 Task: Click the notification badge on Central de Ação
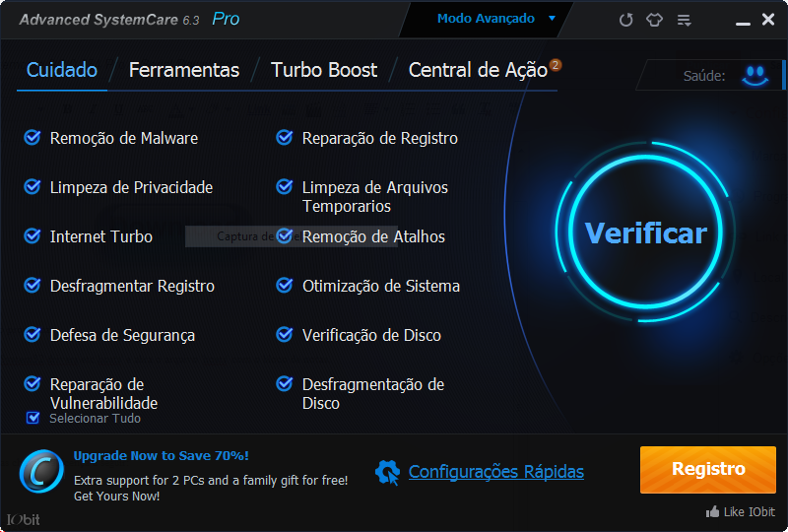tap(555, 65)
